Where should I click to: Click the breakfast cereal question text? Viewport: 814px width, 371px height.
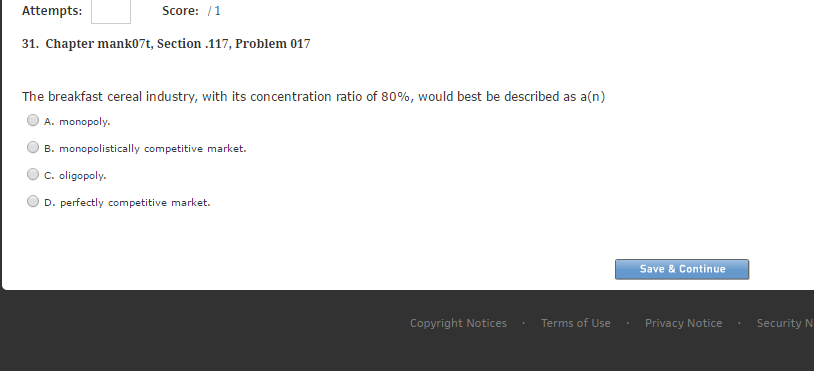[x=314, y=97]
